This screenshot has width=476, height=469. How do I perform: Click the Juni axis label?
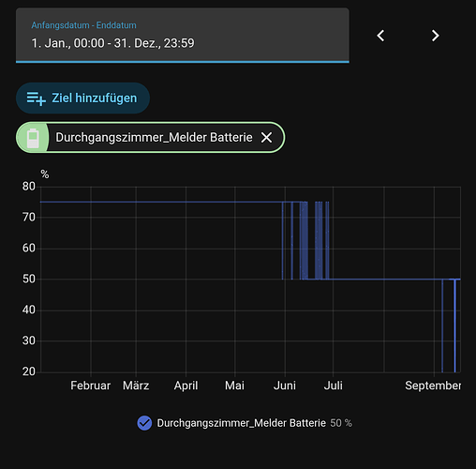click(285, 386)
